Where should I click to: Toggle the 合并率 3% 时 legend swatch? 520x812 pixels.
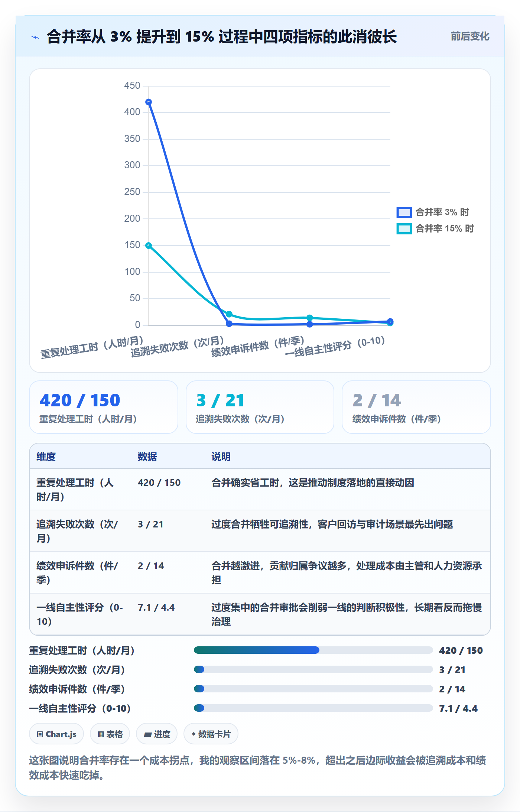pos(404,212)
